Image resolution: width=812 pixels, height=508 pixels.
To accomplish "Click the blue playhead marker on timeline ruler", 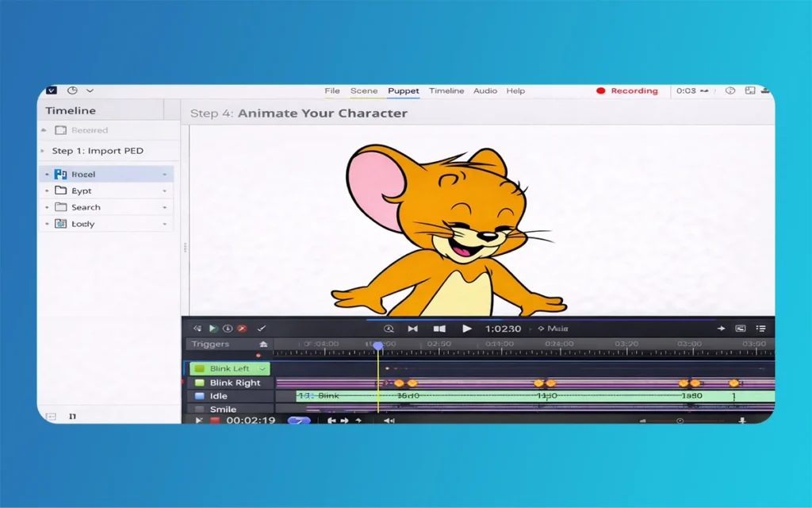I will click(x=378, y=346).
